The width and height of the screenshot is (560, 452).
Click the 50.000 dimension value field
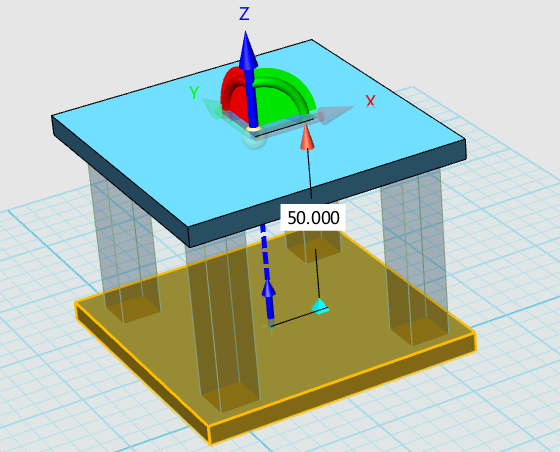click(x=313, y=217)
